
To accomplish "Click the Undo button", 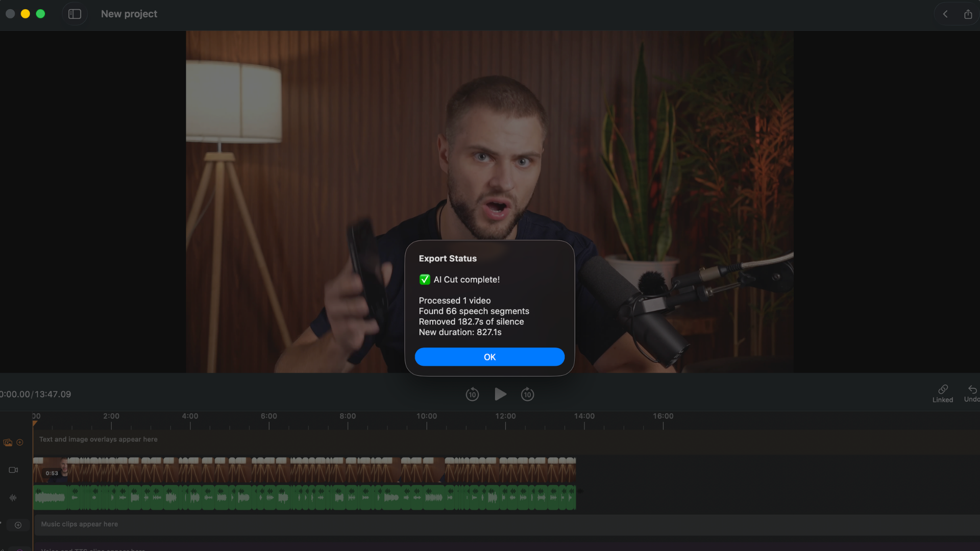I will (x=971, y=393).
